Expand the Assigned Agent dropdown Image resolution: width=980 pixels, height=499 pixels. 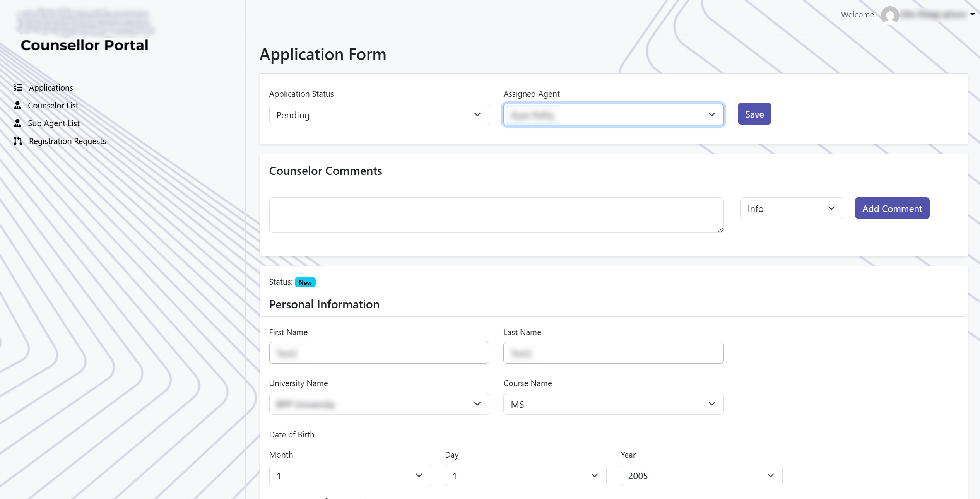pyautogui.click(x=613, y=114)
